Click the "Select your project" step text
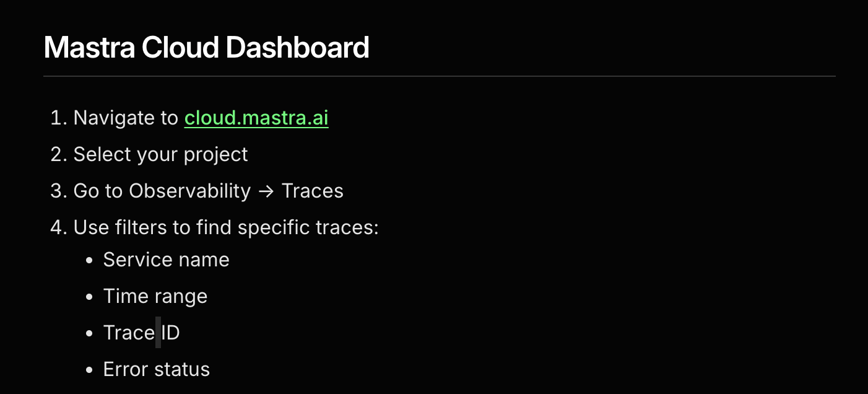 [x=160, y=154]
